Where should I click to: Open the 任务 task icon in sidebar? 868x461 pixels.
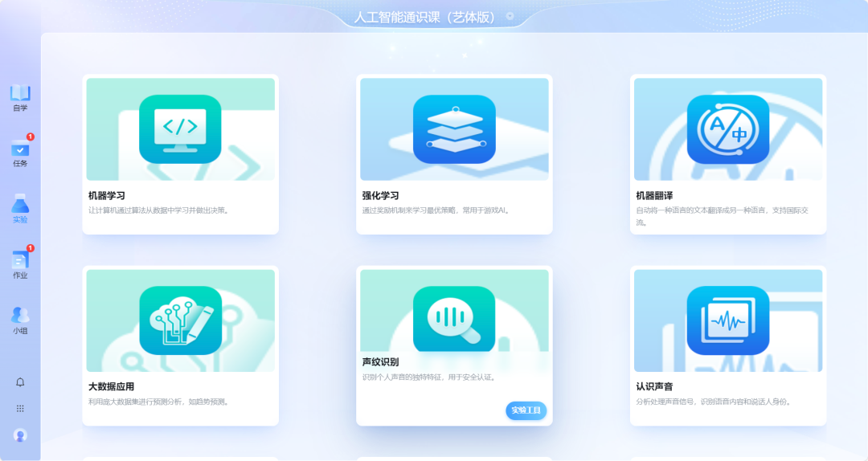point(20,149)
